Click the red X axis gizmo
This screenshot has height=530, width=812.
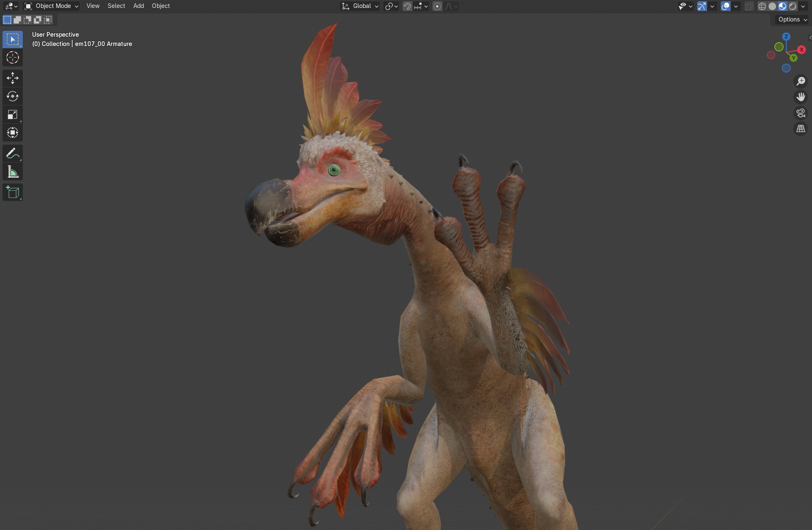(801, 50)
